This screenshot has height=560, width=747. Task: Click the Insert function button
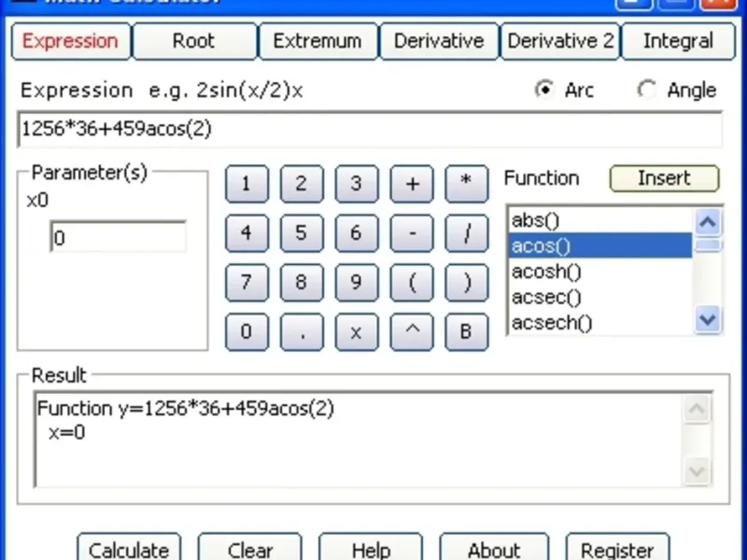pyautogui.click(x=664, y=178)
